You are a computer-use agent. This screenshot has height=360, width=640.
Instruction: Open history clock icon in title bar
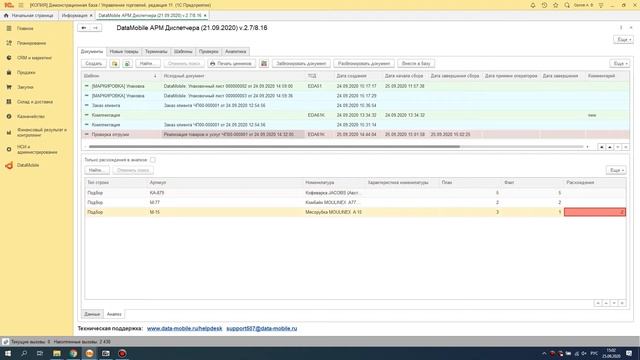click(x=544, y=5)
